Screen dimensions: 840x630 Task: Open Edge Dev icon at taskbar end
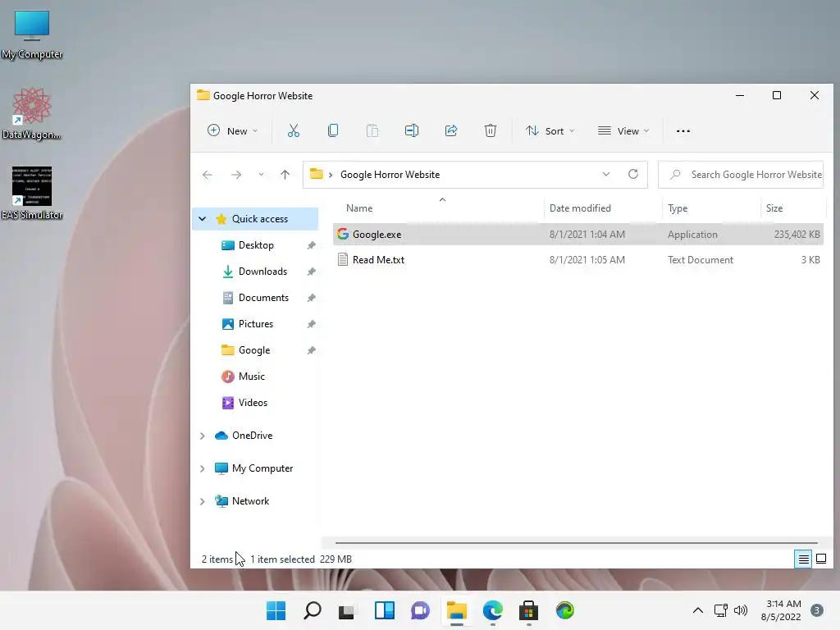coord(564,610)
